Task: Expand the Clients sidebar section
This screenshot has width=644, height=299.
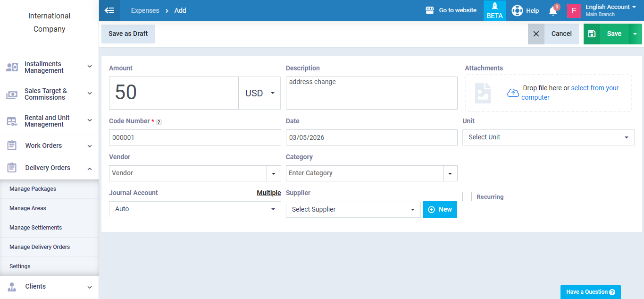Action: pos(49,287)
